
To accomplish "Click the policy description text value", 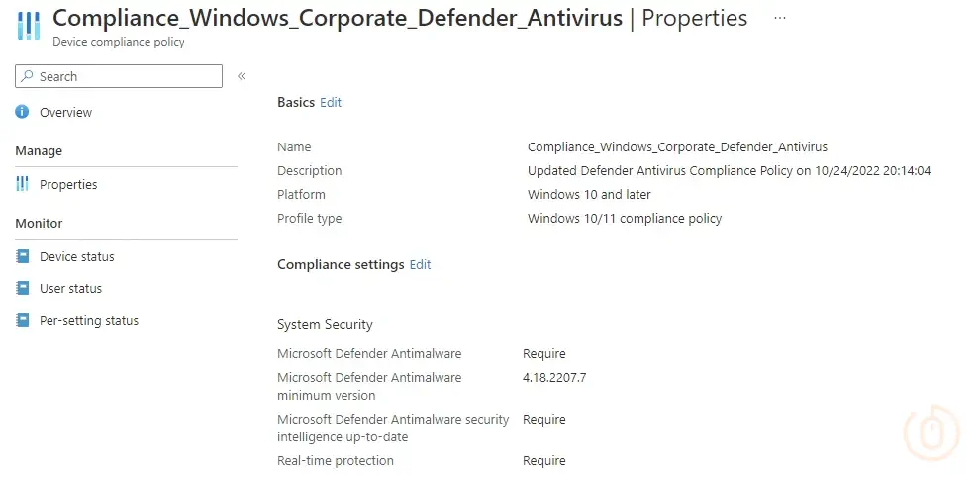I will 729,171.
